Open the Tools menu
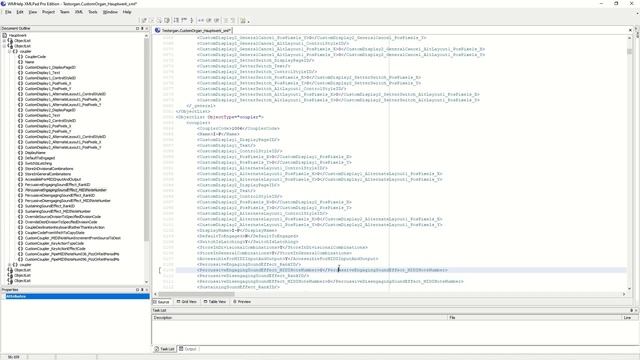The image size is (640, 360). point(93,12)
